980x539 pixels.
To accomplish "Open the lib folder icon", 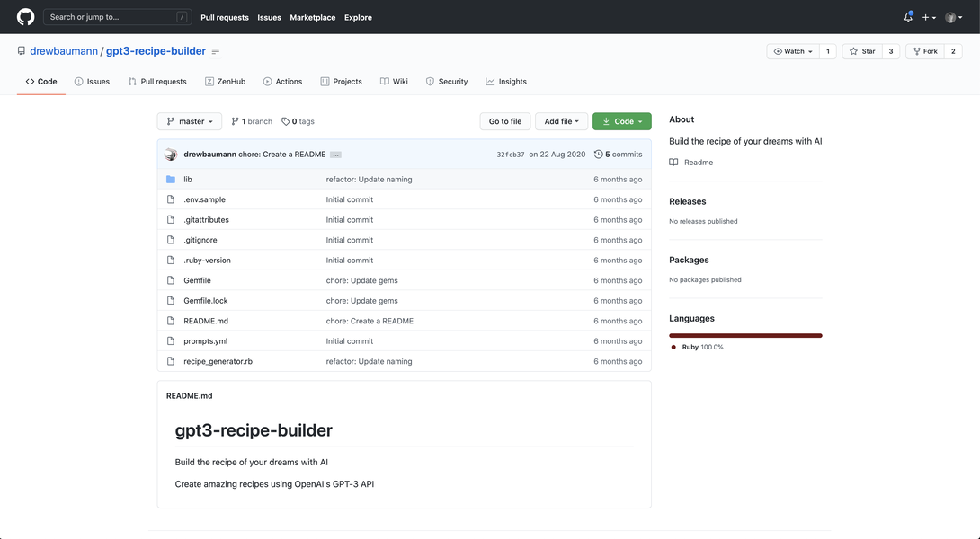I will (x=170, y=179).
